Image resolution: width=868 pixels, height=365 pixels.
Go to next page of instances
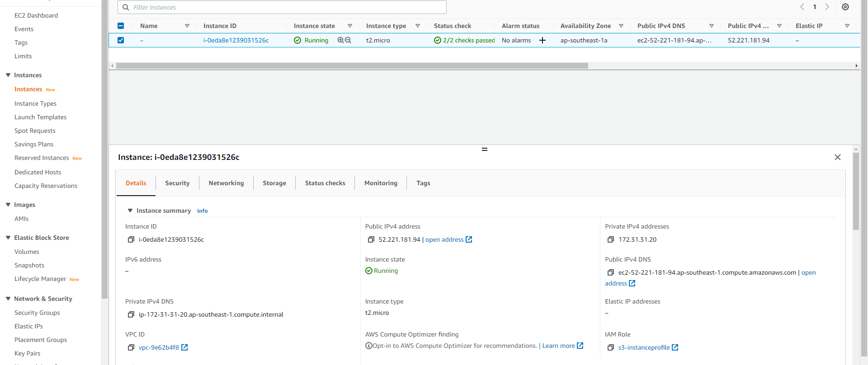point(827,7)
